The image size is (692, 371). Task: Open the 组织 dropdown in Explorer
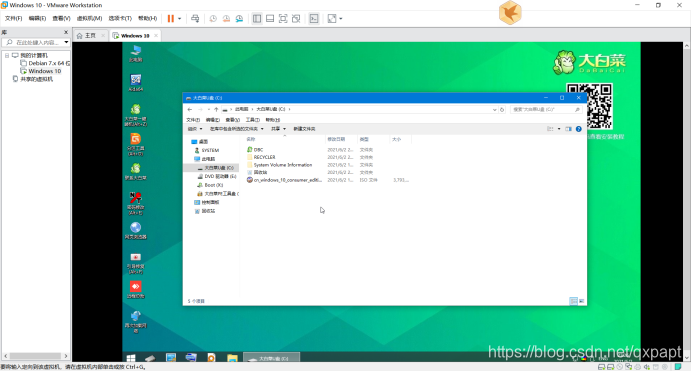coord(195,129)
